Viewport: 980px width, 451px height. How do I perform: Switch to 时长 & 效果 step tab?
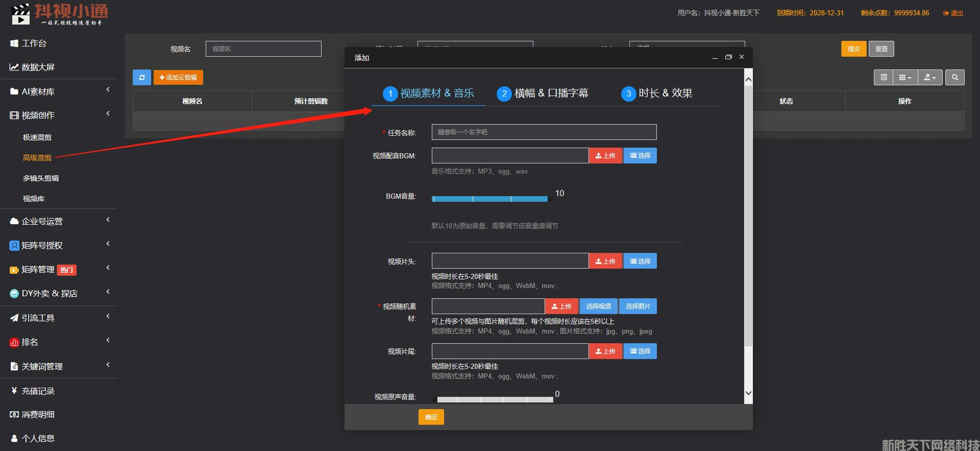657,93
